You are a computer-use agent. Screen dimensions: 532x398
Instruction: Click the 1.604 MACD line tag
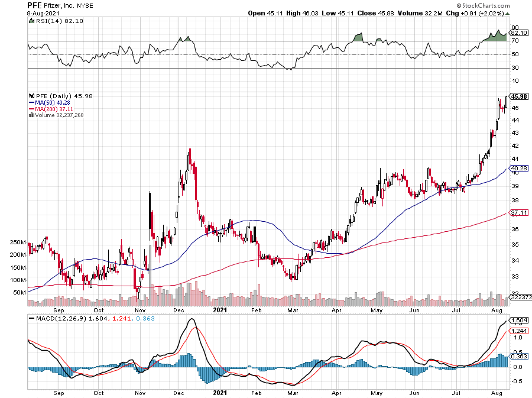tap(519, 321)
